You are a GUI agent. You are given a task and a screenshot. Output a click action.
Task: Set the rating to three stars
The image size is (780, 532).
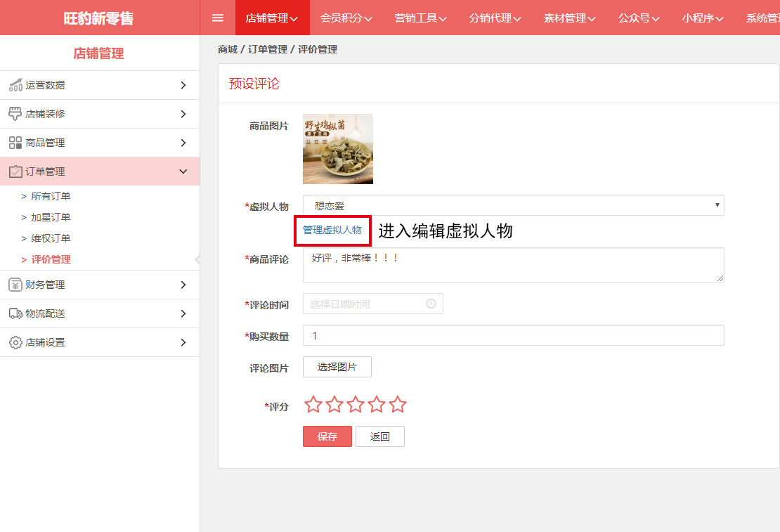(356, 405)
